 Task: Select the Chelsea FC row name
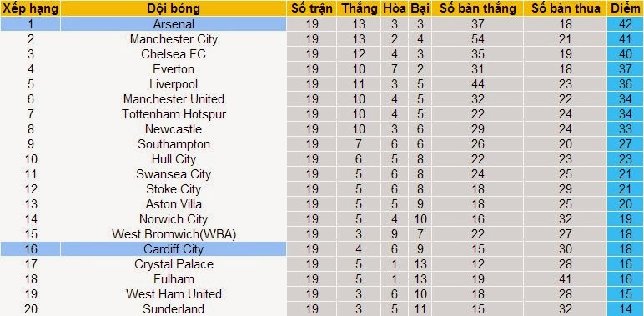pos(174,53)
